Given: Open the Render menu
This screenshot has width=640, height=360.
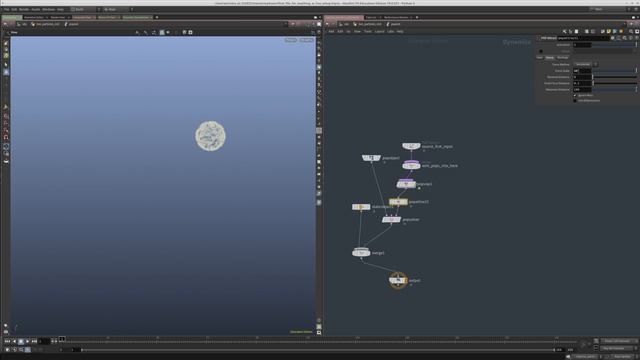Looking at the screenshot, I should (24, 9).
